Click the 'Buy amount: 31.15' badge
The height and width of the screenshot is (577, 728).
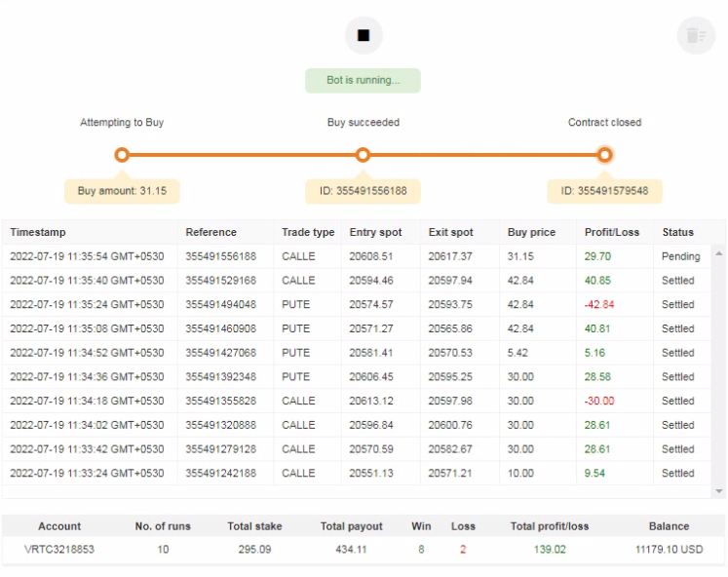(x=122, y=191)
